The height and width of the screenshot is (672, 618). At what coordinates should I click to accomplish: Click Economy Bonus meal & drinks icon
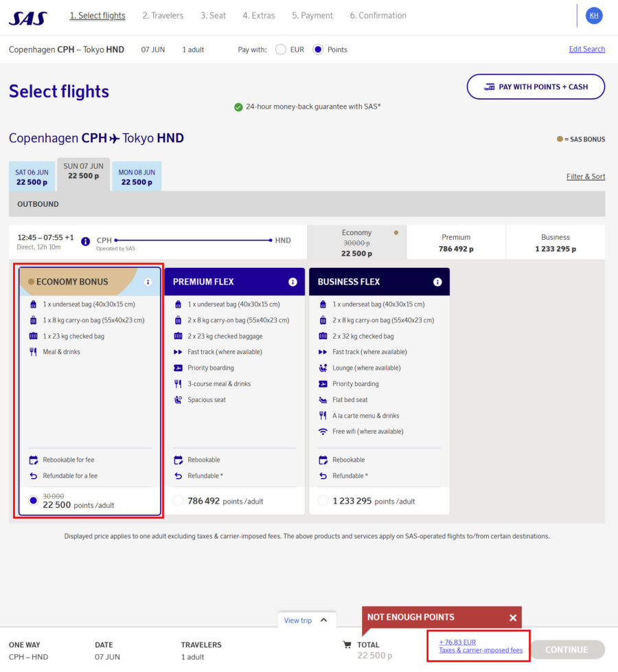tap(34, 352)
